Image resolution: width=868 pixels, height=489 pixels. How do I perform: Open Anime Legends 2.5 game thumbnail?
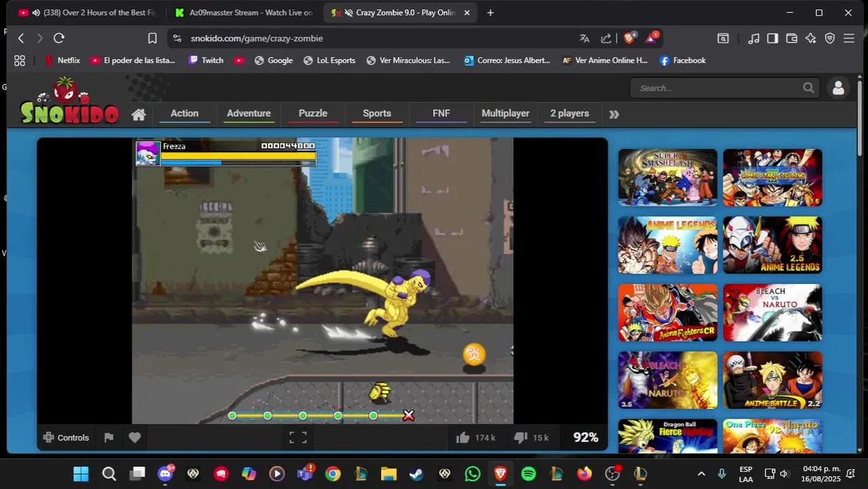point(772,244)
